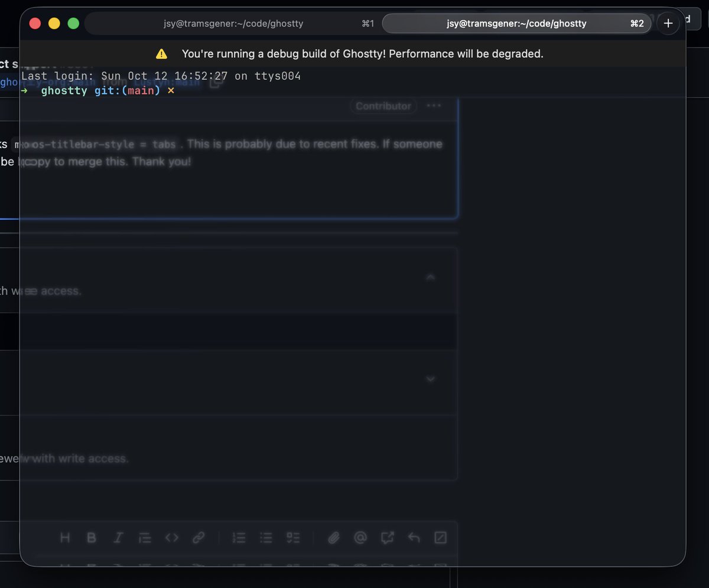Copy branch name with the copy icon
The image size is (709, 588).
tap(216, 82)
